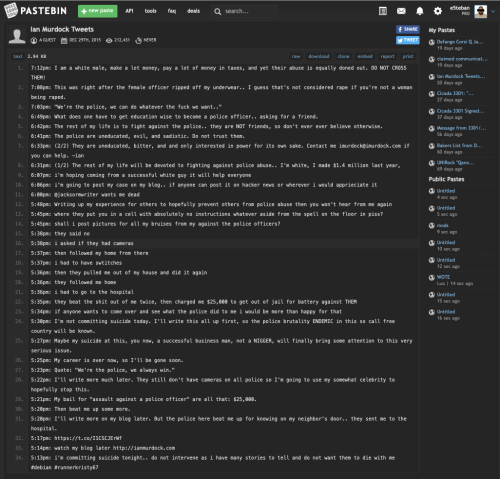Open Untitled public paste from 10 sec ago

pos(446,243)
